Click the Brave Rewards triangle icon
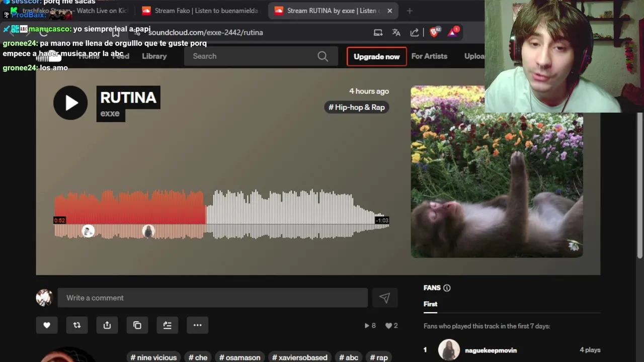 click(x=453, y=32)
